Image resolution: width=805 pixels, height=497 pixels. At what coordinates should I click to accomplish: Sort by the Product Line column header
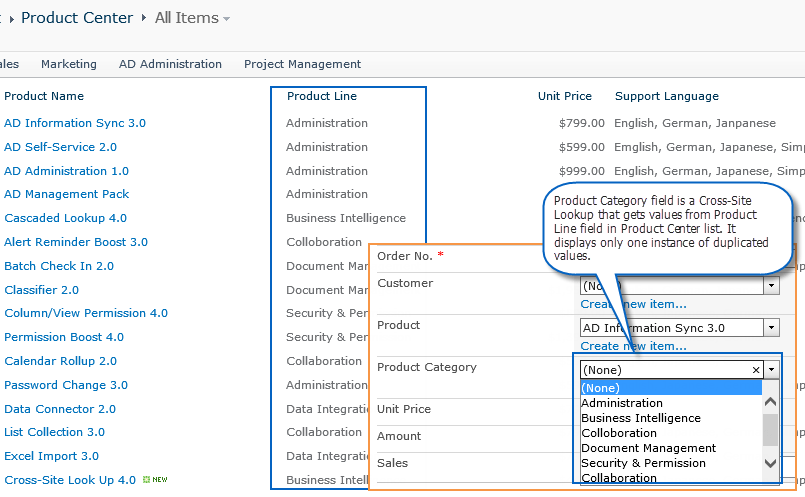(322, 96)
